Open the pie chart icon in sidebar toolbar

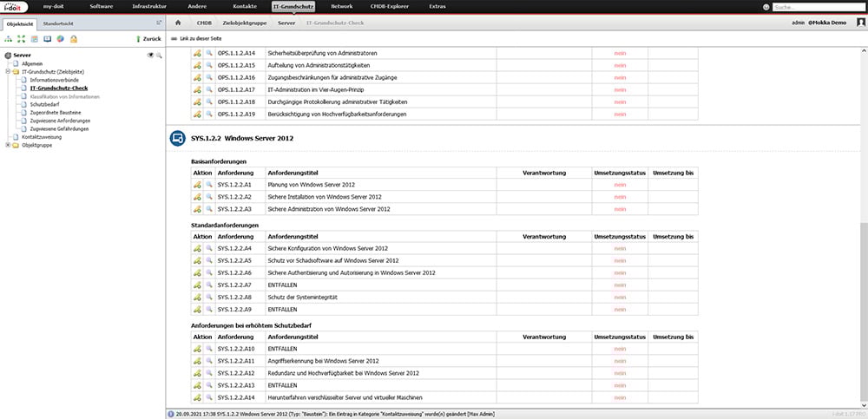[61, 39]
